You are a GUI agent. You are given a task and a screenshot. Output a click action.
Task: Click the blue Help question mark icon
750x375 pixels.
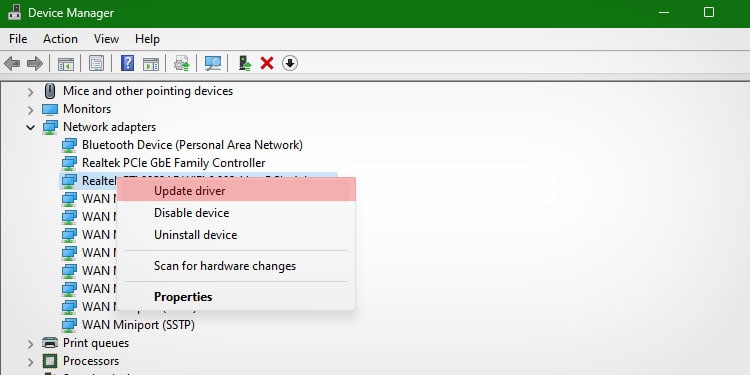127,63
